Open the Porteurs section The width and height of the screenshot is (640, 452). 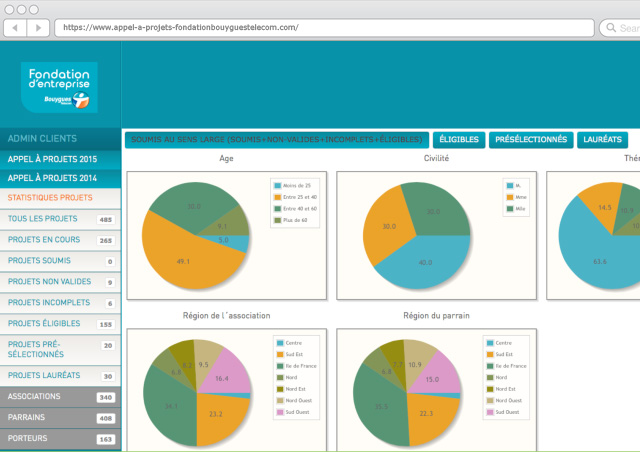pos(60,439)
